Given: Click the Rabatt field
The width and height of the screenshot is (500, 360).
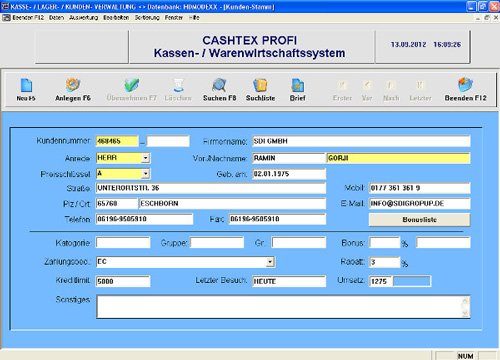Looking at the screenshot, I should [x=384, y=262].
